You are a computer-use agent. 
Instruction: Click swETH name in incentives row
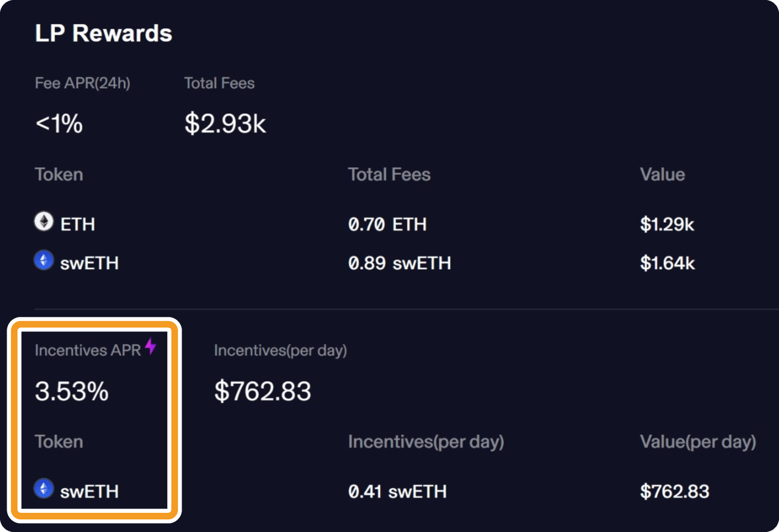tap(89, 492)
